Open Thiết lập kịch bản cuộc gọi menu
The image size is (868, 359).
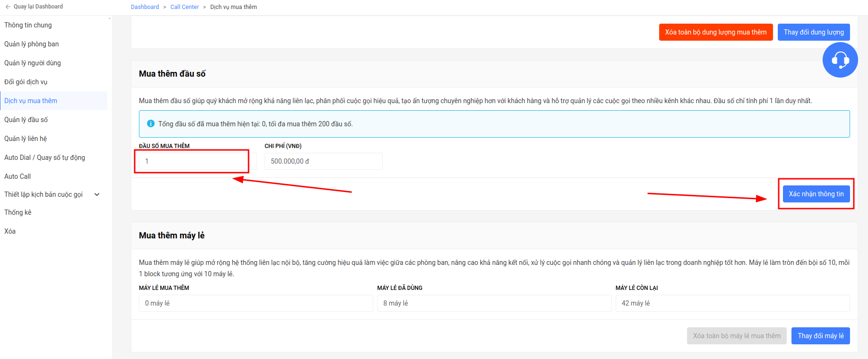click(x=43, y=194)
